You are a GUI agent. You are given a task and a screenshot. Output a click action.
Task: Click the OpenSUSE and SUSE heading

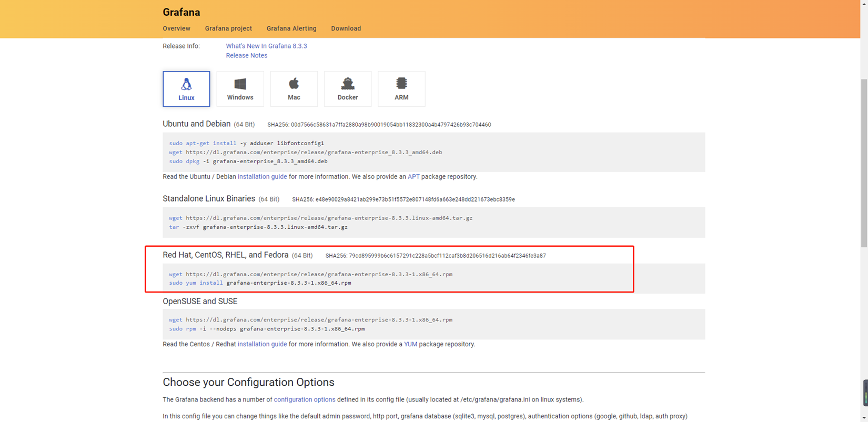[x=200, y=302]
